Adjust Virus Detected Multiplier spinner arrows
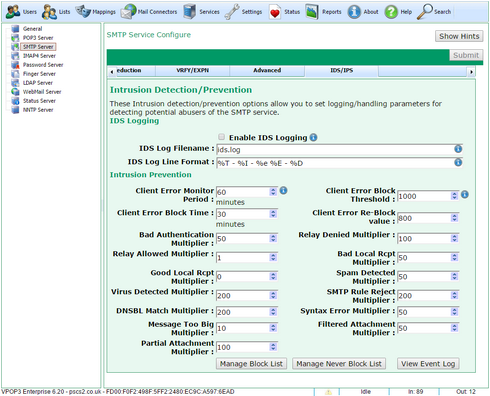 [x=273, y=295]
